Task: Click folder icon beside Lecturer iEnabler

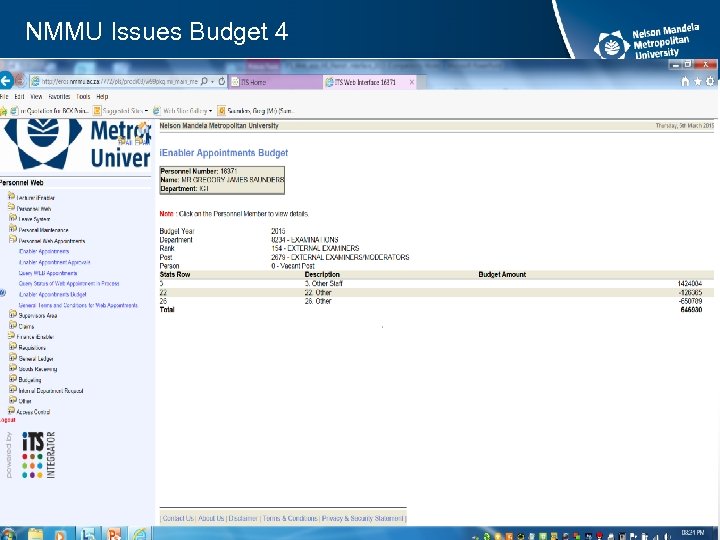Action: (11, 197)
